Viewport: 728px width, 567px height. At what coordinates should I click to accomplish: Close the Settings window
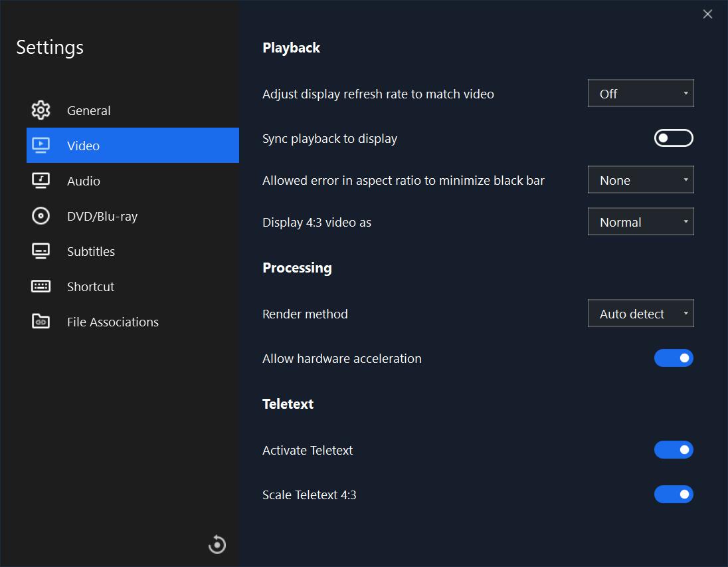(707, 14)
